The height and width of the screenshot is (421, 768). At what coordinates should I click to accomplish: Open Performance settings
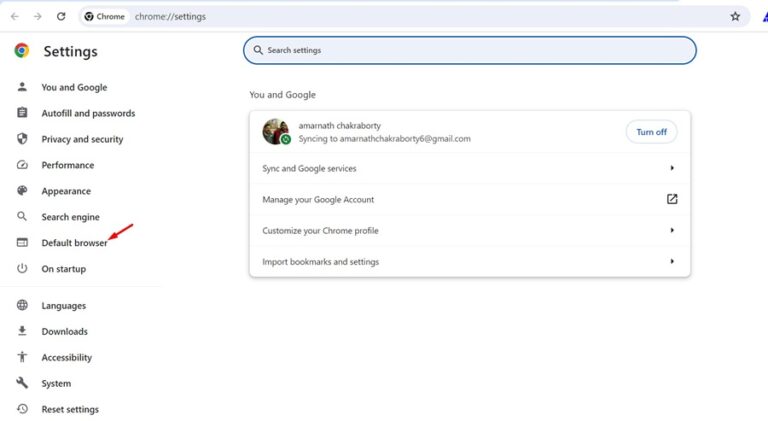(x=68, y=165)
